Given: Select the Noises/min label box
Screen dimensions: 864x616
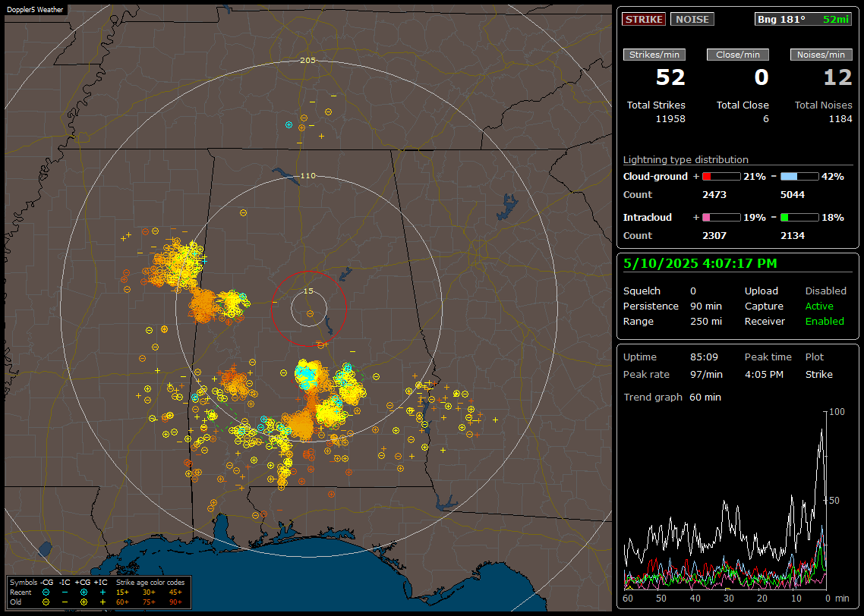Looking at the screenshot, I should point(821,55).
